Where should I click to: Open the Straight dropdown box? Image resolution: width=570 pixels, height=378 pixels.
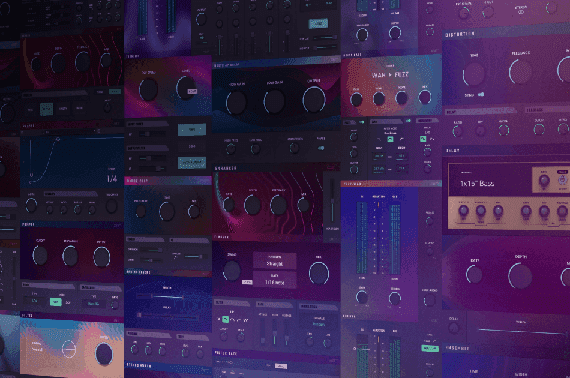274,261
